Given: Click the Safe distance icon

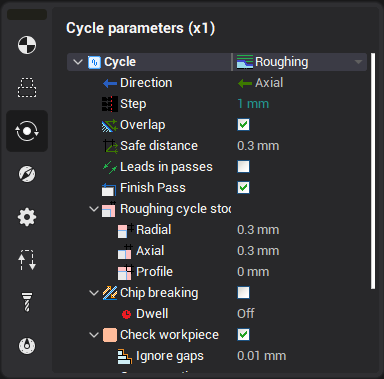Looking at the screenshot, I should (110, 146).
